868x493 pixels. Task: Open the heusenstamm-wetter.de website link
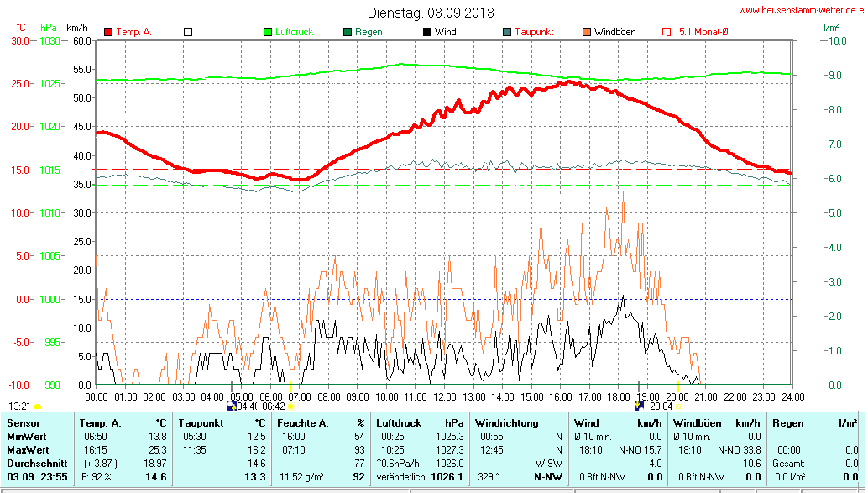tap(801, 10)
